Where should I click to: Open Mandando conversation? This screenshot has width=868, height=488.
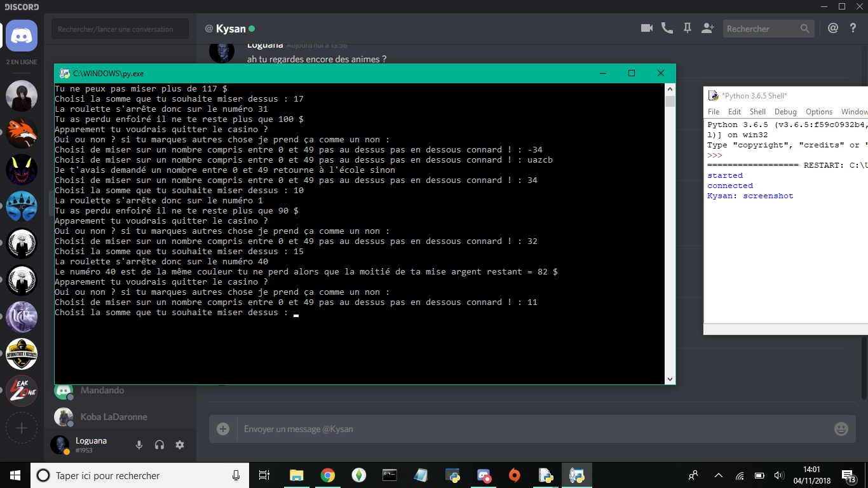pos(120,390)
